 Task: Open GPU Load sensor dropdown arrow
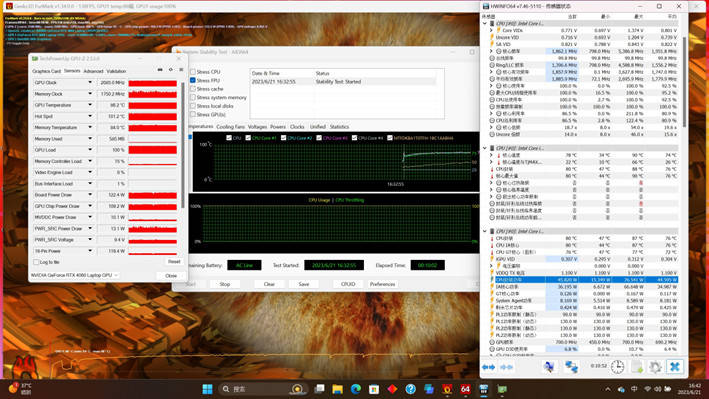(90, 150)
